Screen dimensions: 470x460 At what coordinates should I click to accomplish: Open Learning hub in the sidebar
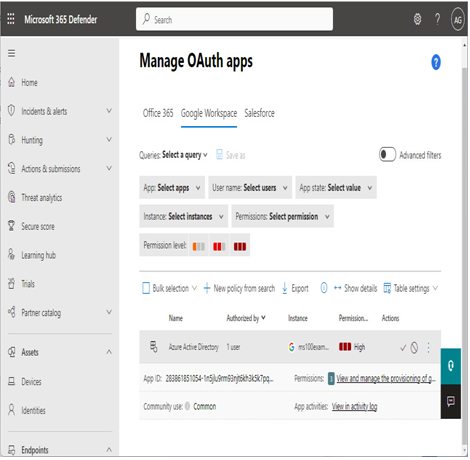pyautogui.click(x=39, y=255)
